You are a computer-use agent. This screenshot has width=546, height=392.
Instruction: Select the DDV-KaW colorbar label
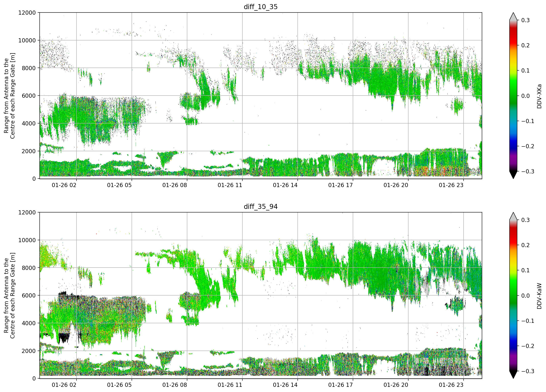(x=539, y=296)
